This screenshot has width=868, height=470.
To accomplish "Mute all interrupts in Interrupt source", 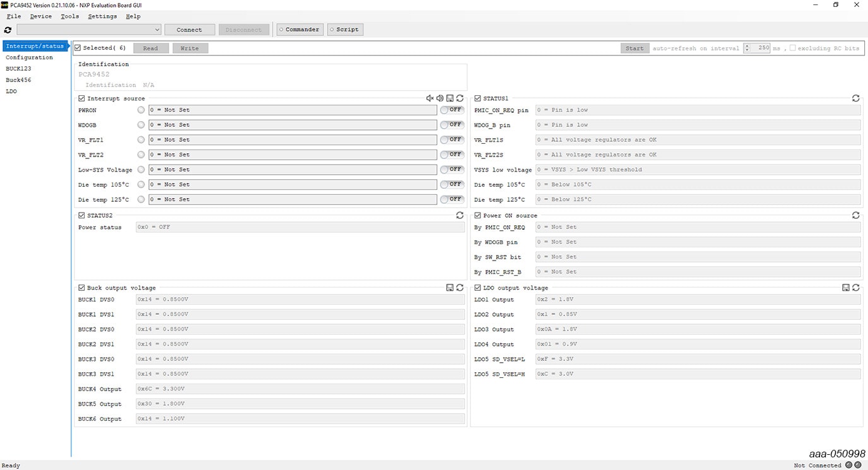I will tap(429, 98).
